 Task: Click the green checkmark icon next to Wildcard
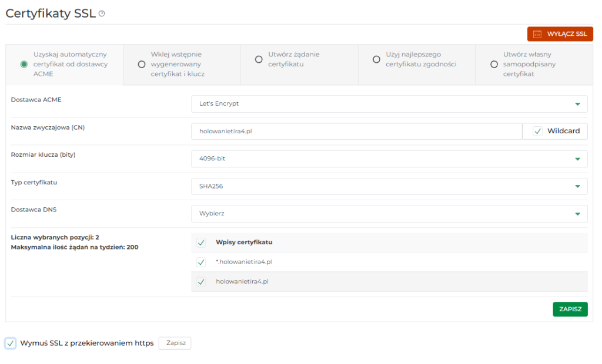(536, 131)
